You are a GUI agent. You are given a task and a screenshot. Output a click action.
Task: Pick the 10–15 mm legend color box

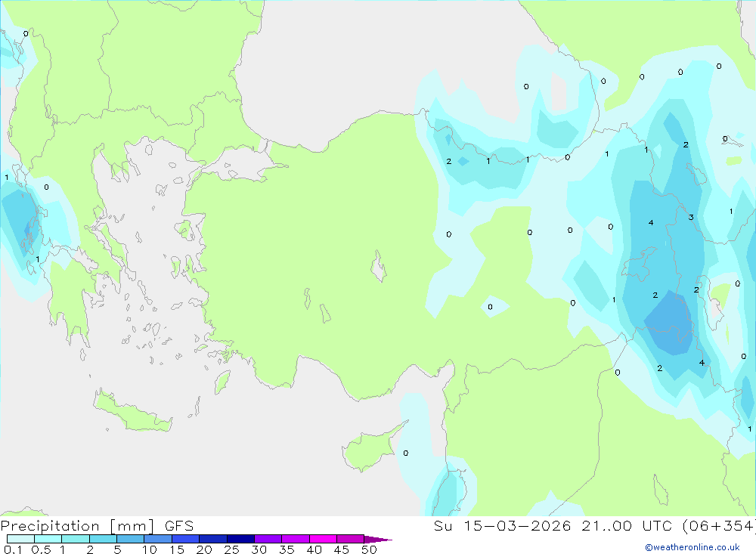click(x=158, y=539)
